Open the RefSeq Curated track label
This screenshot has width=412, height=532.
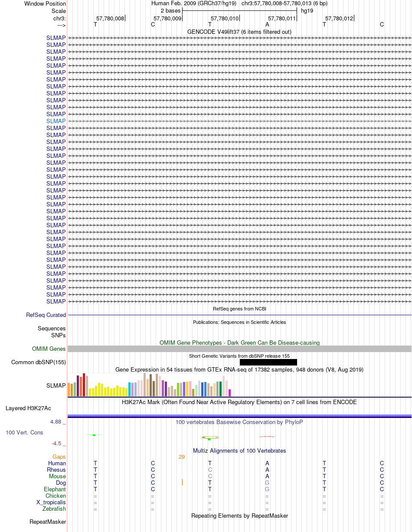click(46, 315)
